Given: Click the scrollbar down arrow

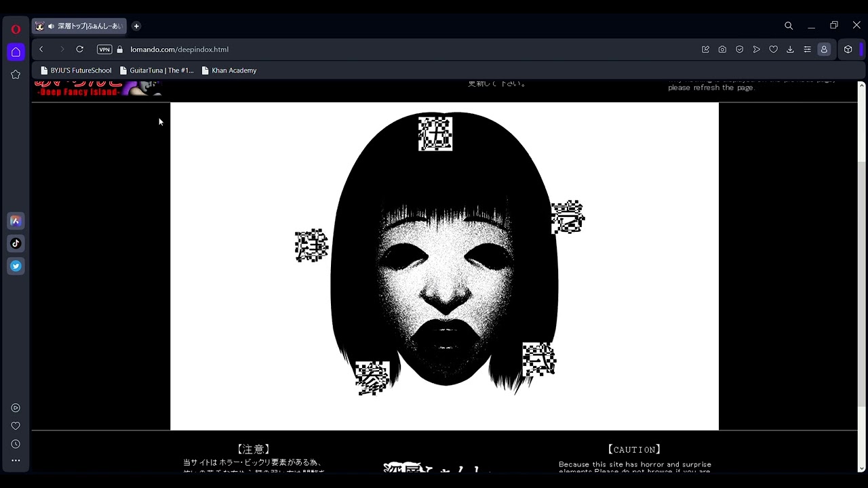Looking at the screenshot, I should click(862, 468).
